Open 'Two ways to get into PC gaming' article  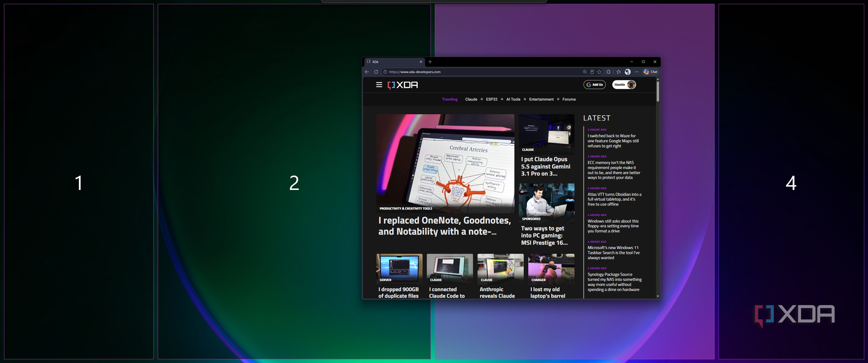tap(544, 236)
